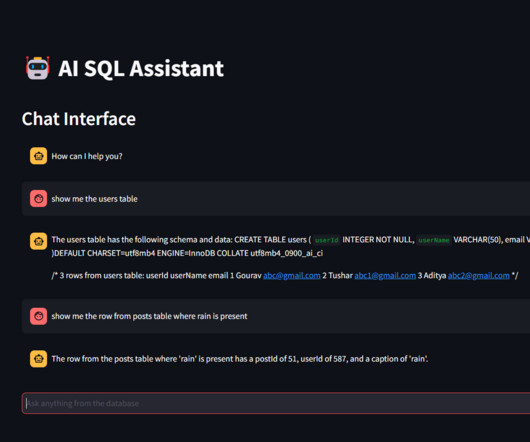Image resolution: width=530 pixels, height=442 pixels.
Task: Select the user message about rain in posts table
Action: coord(149,316)
